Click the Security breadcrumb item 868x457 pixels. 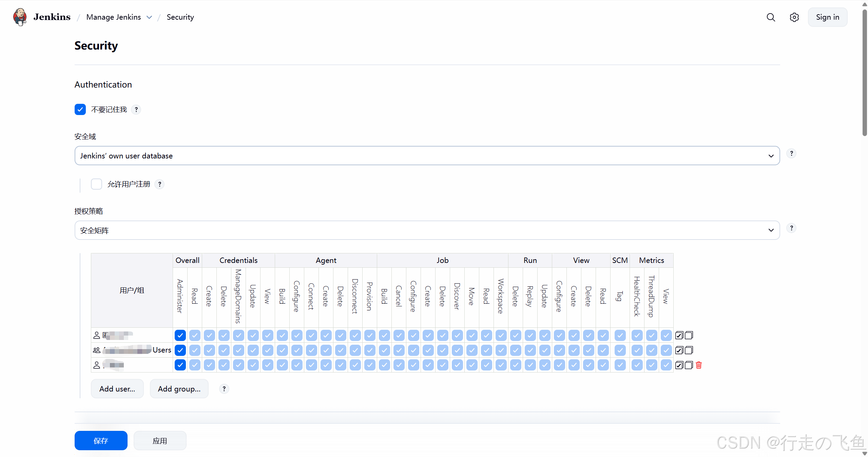click(x=180, y=17)
